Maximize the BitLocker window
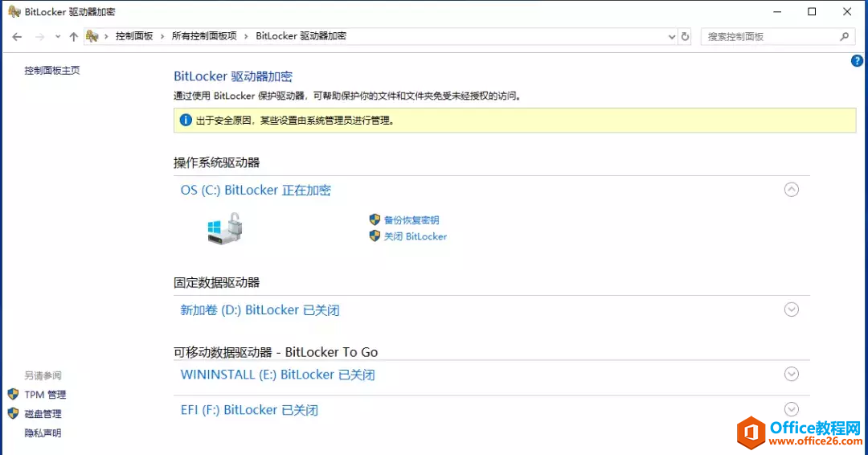The width and height of the screenshot is (868, 455). (812, 11)
